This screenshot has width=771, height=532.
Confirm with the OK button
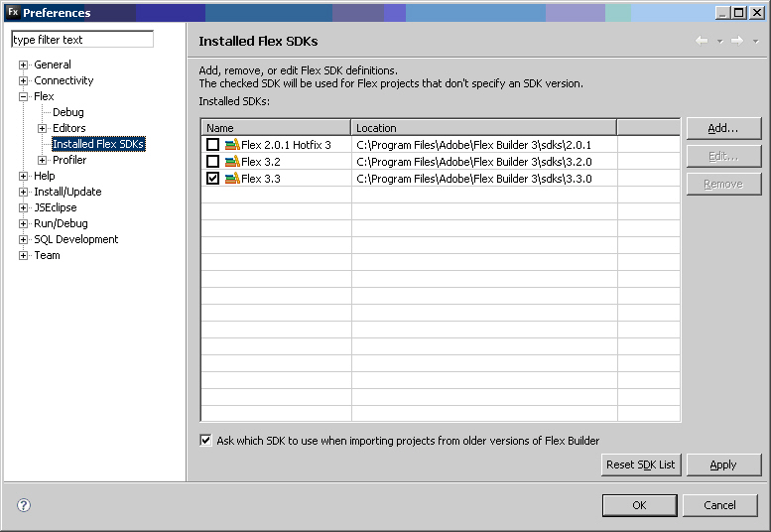pyautogui.click(x=639, y=505)
